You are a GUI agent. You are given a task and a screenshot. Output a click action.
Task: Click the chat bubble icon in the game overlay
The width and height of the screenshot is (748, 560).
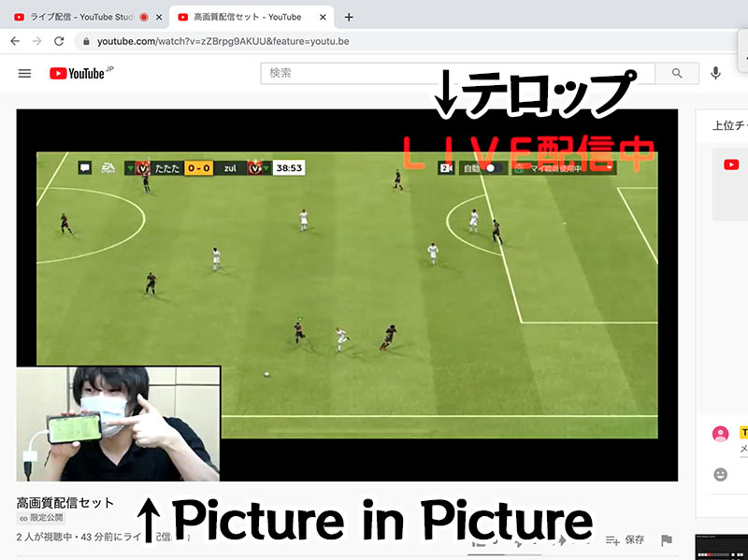point(85,168)
